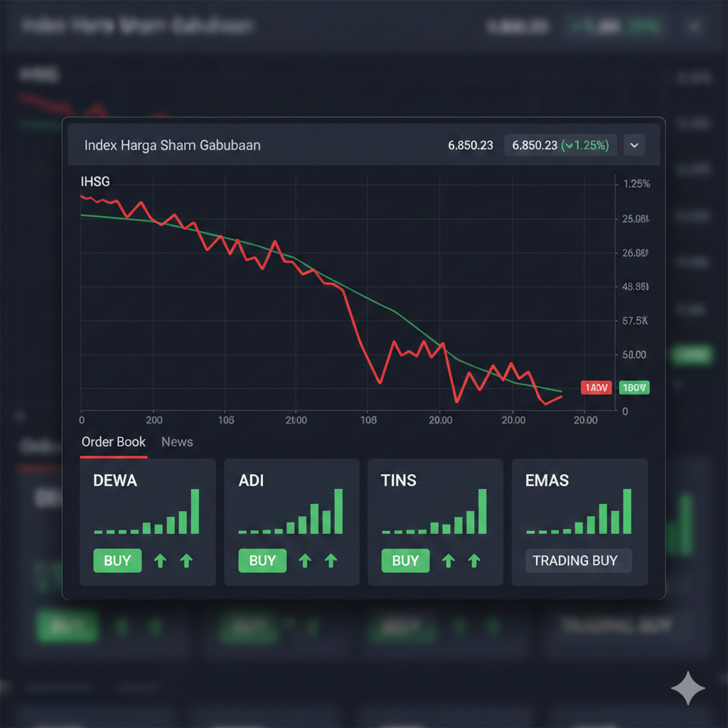Click the 50.00 y-axis label
Image resolution: width=728 pixels, height=728 pixels.
click(x=634, y=355)
